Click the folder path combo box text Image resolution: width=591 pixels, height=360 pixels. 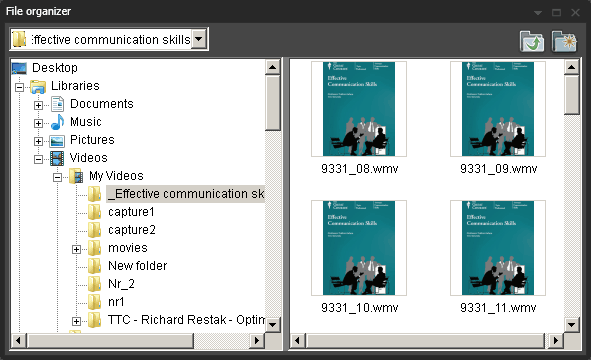point(111,39)
